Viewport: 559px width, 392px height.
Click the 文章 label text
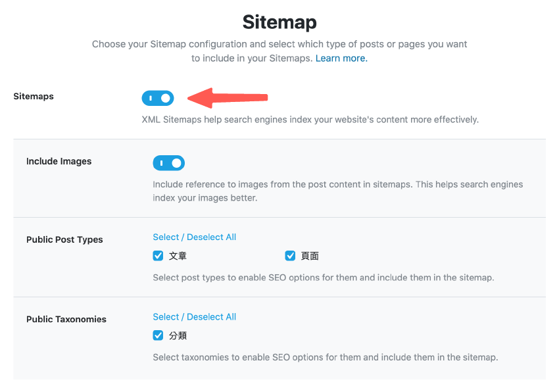coord(176,256)
